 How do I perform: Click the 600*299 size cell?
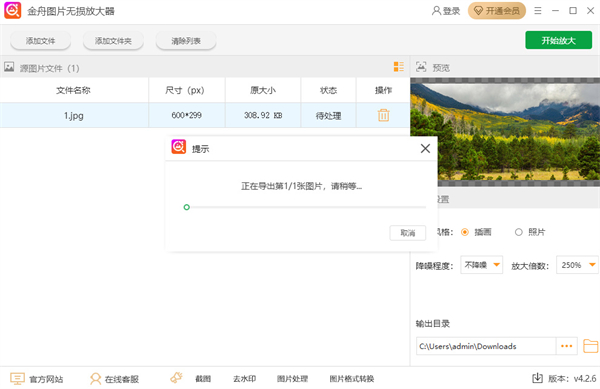(x=187, y=116)
